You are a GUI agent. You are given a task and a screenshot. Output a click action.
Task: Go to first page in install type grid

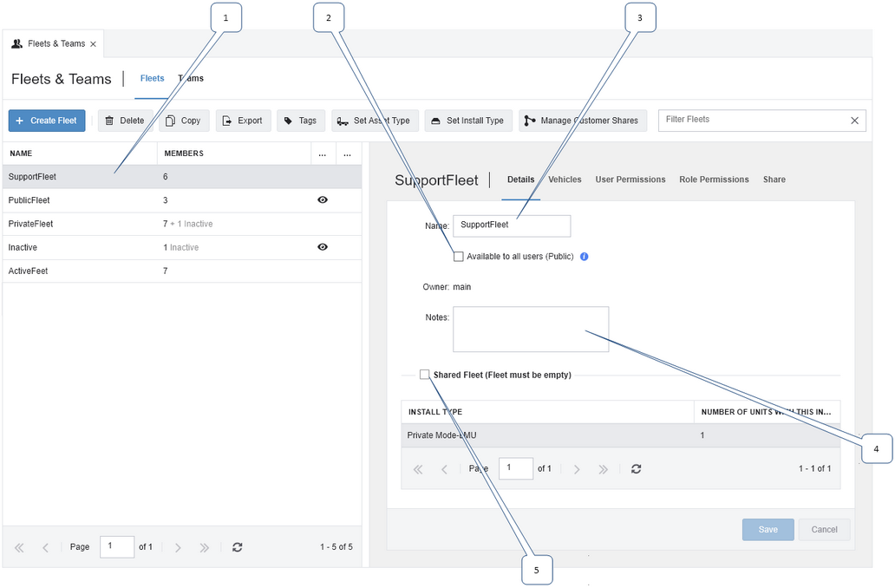[x=418, y=469]
